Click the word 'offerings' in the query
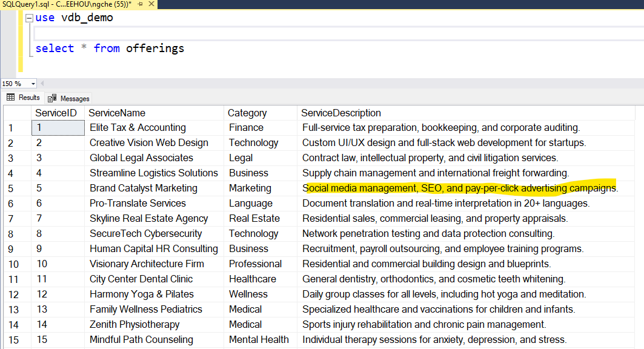The image size is (644, 349). [x=155, y=48]
